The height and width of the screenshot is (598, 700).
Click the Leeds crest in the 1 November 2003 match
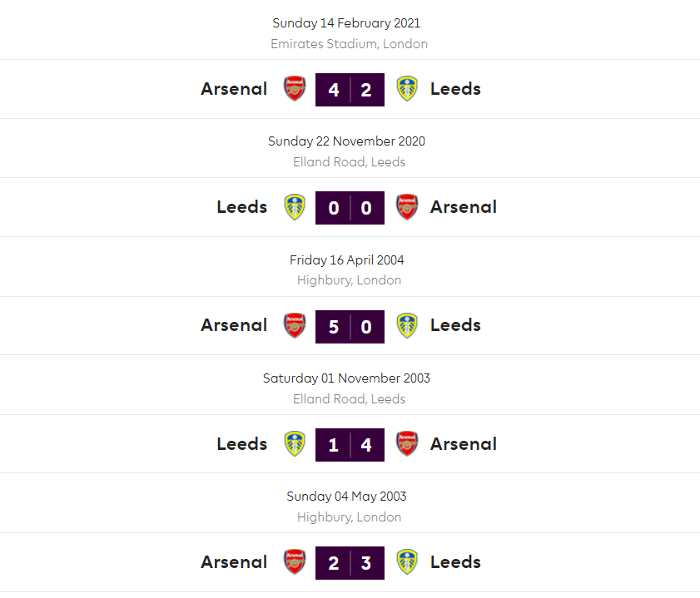(x=295, y=444)
